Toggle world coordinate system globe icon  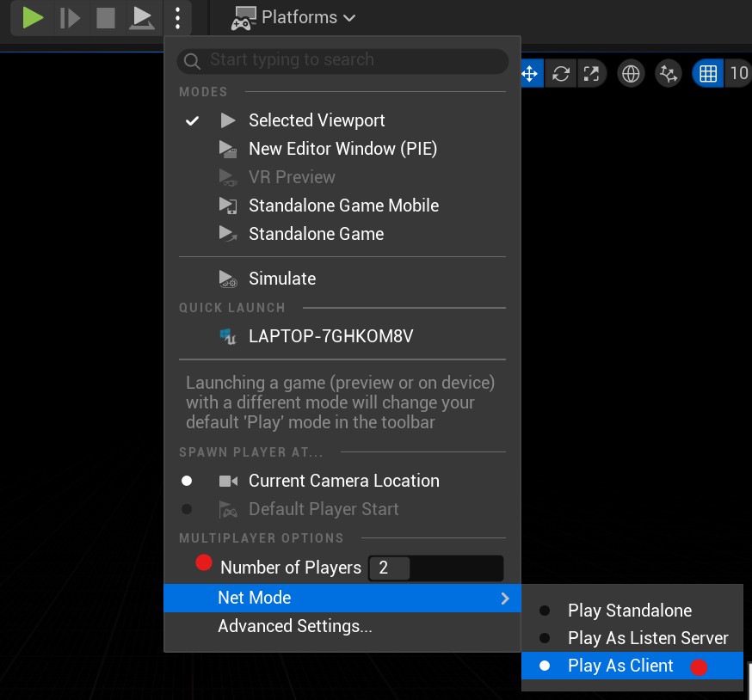pyautogui.click(x=631, y=74)
